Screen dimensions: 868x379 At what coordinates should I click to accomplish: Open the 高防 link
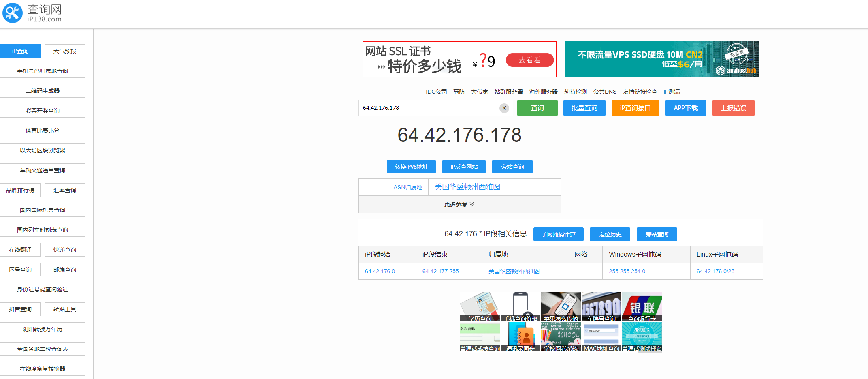[459, 92]
